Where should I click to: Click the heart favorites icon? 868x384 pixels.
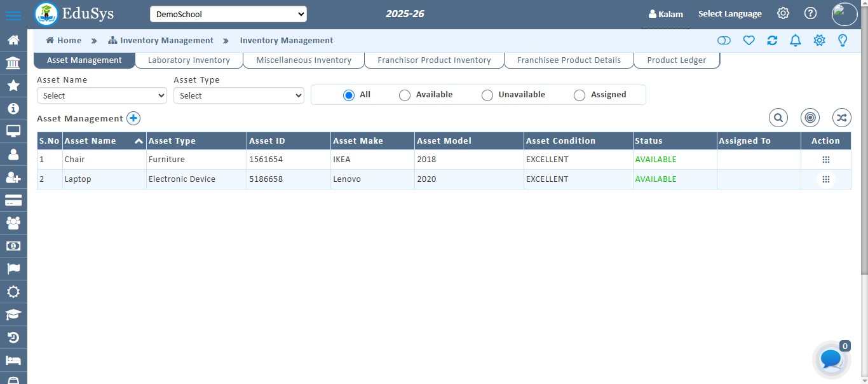[748, 40]
